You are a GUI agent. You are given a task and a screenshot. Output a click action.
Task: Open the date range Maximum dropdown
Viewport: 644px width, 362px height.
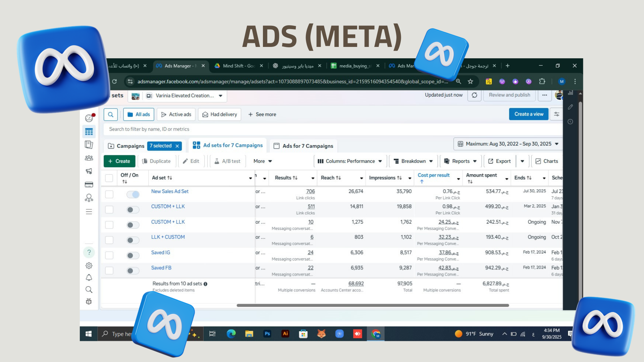pyautogui.click(x=508, y=144)
